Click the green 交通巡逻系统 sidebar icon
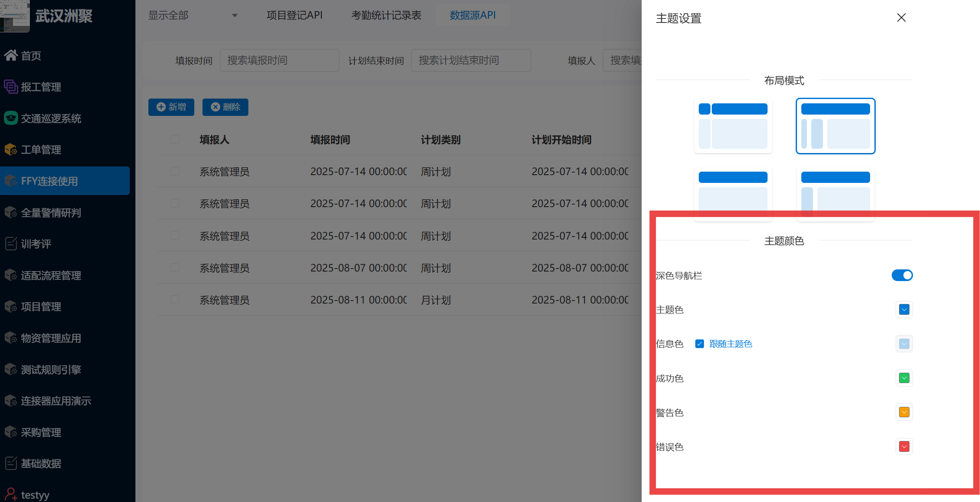The width and height of the screenshot is (980, 502). click(11, 118)
